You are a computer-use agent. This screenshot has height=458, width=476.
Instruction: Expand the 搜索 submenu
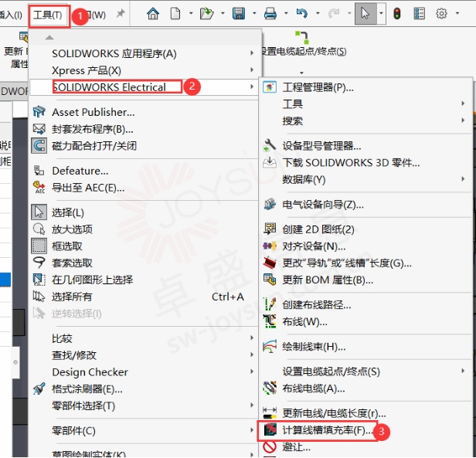365,121
